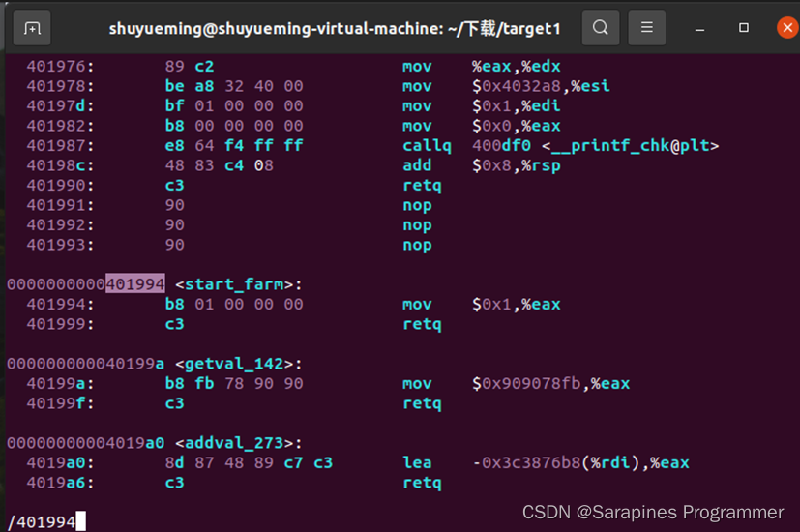This screenshot has height=532, width=800.
Task: Click address 401992:
Action: tap(61, 225)
